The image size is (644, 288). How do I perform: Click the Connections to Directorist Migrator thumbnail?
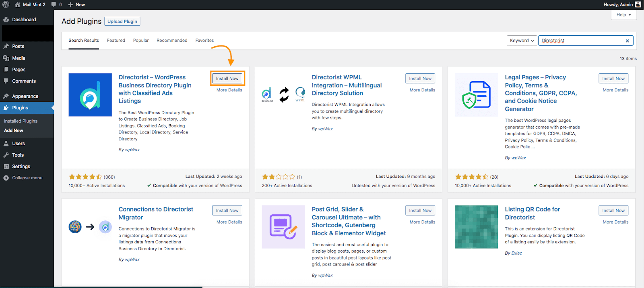pos(90,227)
